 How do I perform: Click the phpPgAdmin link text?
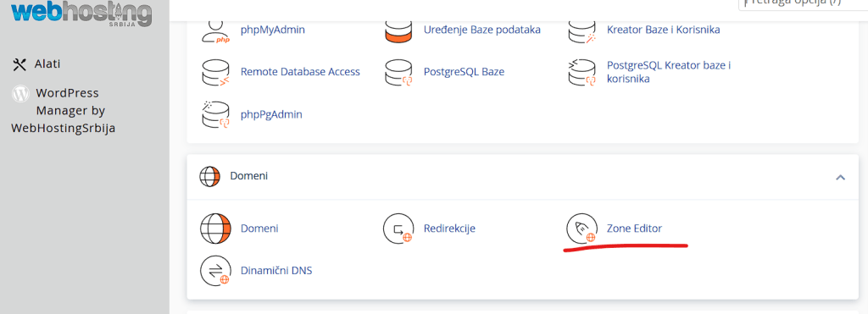coord(271,115)
